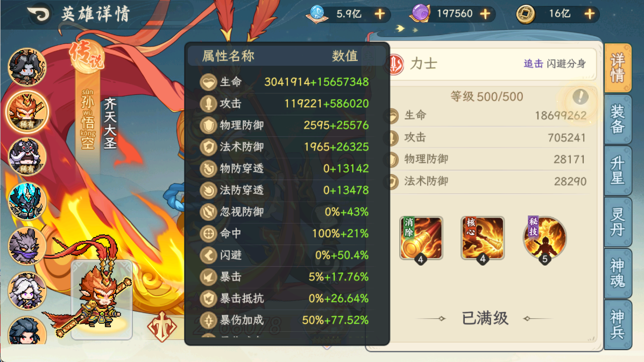Switch to the 升星 tab
The height and width of the screenshot is (362, 644).
[617, 170]
